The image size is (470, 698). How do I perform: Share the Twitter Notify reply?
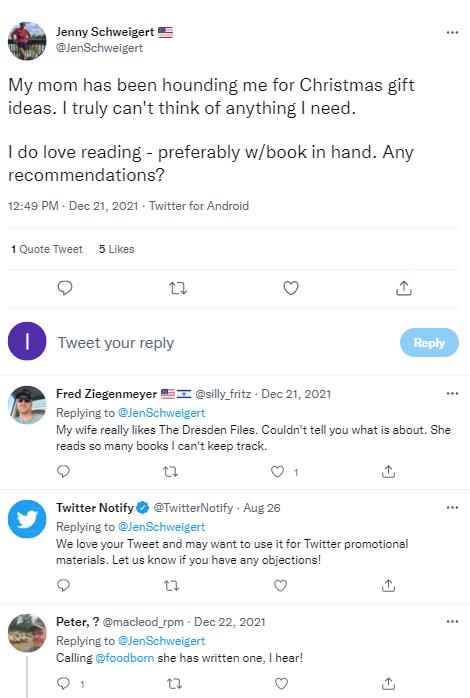coord(389,585)
